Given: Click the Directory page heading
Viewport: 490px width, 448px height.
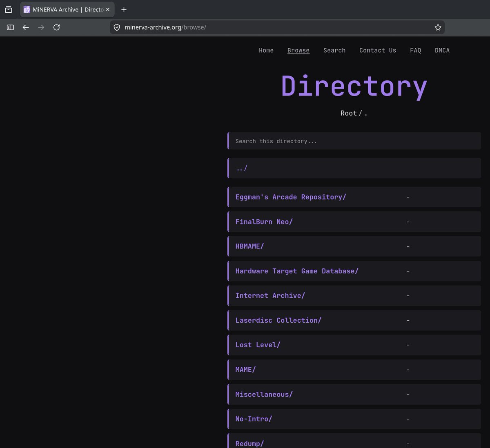Looking at the screenshot, I should (x=354, y=86).
